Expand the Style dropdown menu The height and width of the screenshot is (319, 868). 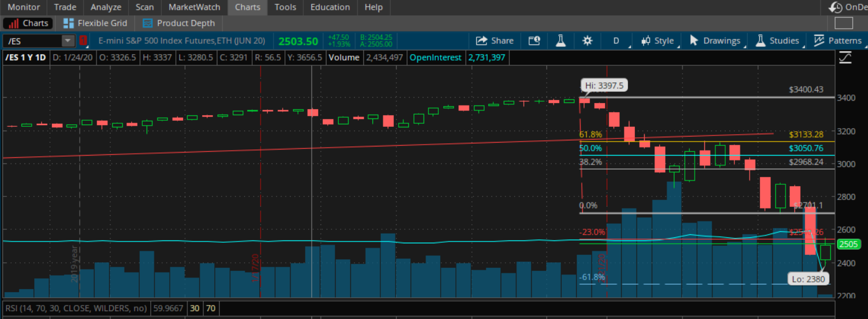point(657,40)
